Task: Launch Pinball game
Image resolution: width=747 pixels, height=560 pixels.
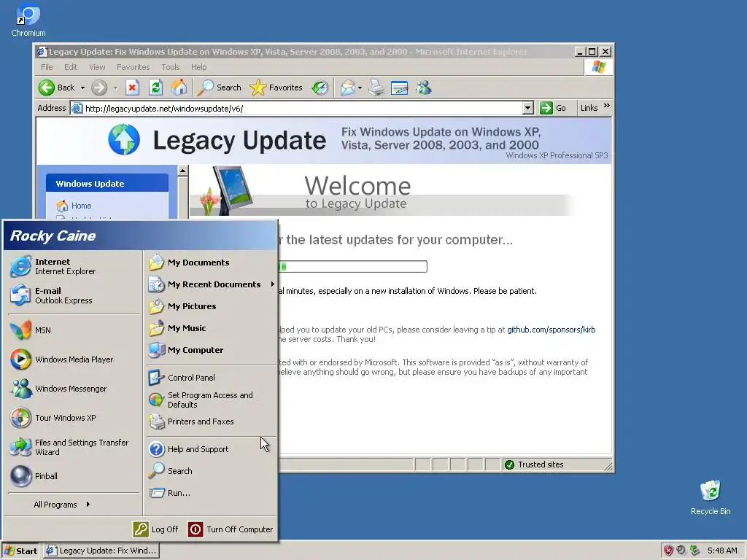Action: (74, 476)
